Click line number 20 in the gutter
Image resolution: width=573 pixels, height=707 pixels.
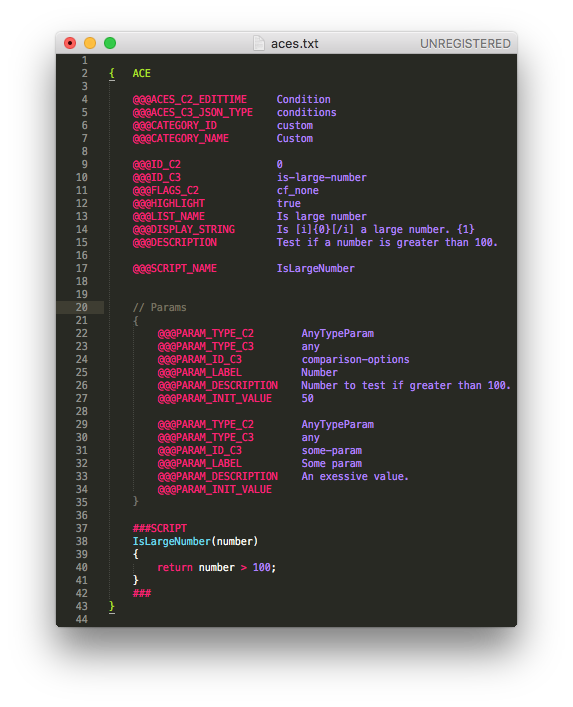pos(82,307)
